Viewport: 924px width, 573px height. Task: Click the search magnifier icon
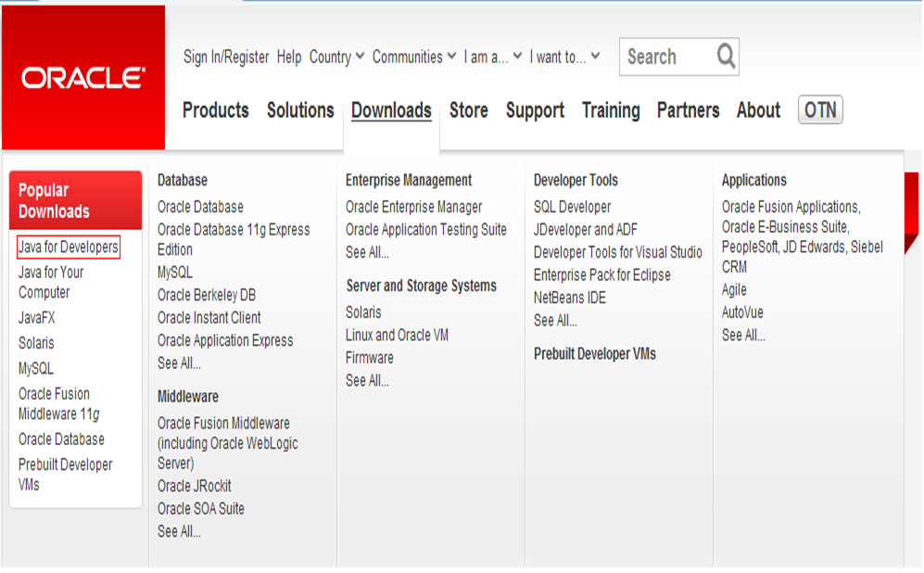(x=726, y=57)
